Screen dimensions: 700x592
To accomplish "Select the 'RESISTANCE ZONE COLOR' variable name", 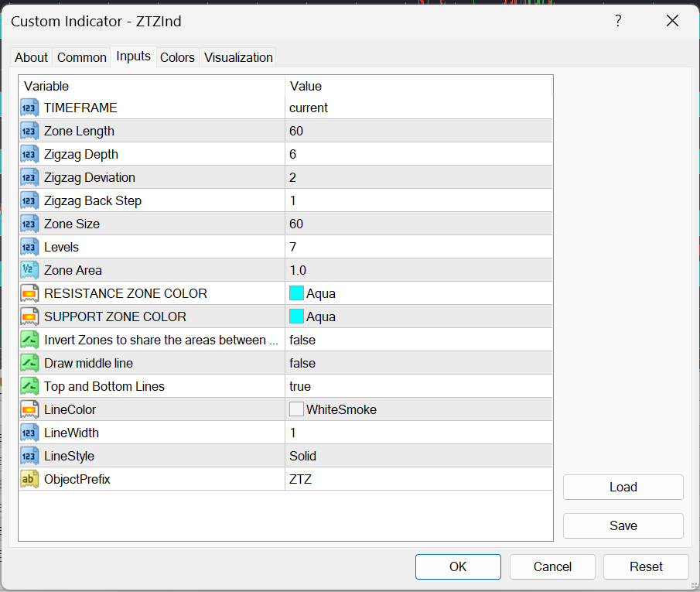I will 125,293.
